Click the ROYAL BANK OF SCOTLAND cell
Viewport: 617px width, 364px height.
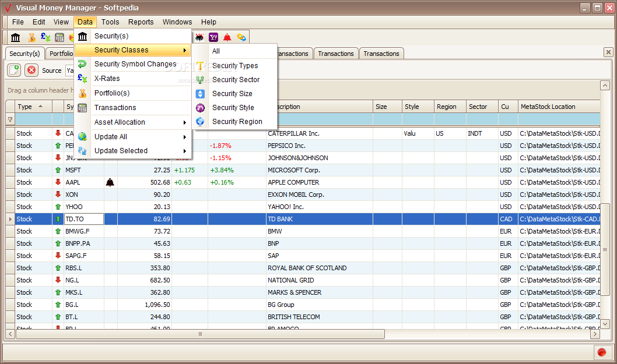[320, 268]
